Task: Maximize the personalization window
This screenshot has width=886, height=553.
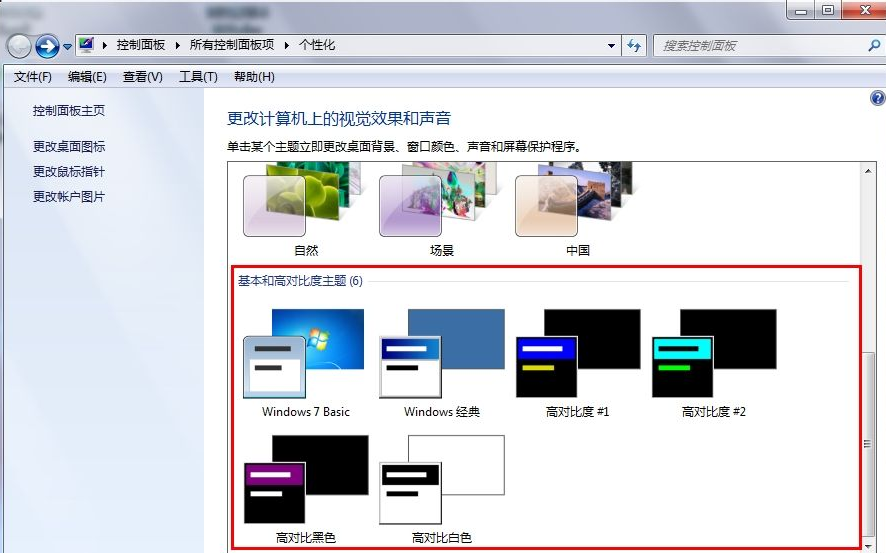Action: (x=828, y=10)
